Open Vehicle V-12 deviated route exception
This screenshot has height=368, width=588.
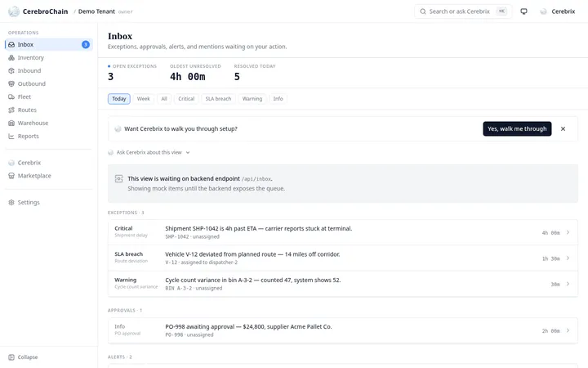pos(343,258)
